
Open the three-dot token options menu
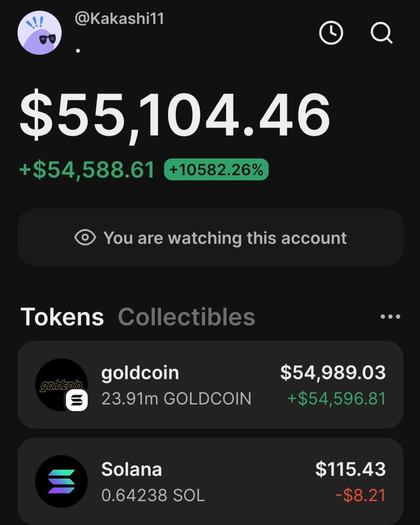(390, 317)
